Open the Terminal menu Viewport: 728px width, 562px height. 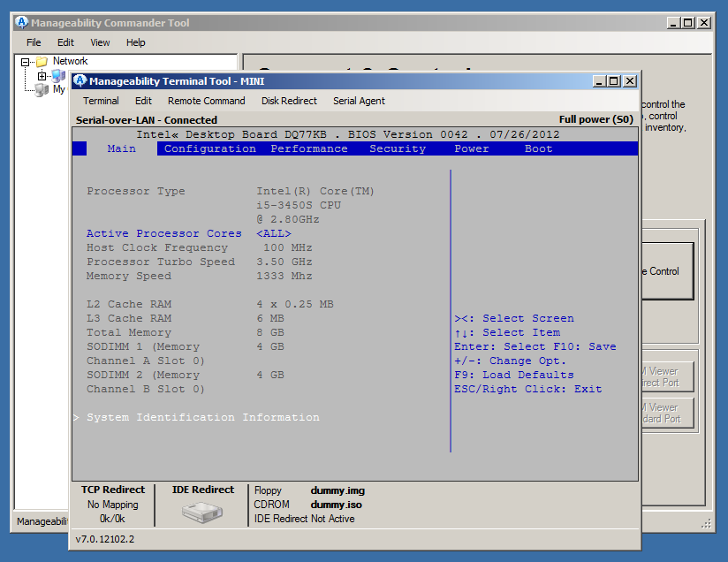[101, 101]
